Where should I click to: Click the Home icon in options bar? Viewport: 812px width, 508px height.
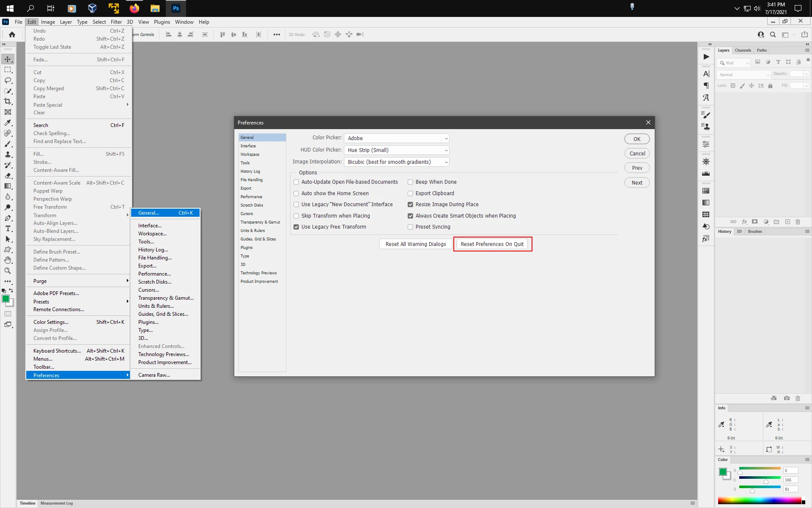pyautogui.click(x=12, y=35)
